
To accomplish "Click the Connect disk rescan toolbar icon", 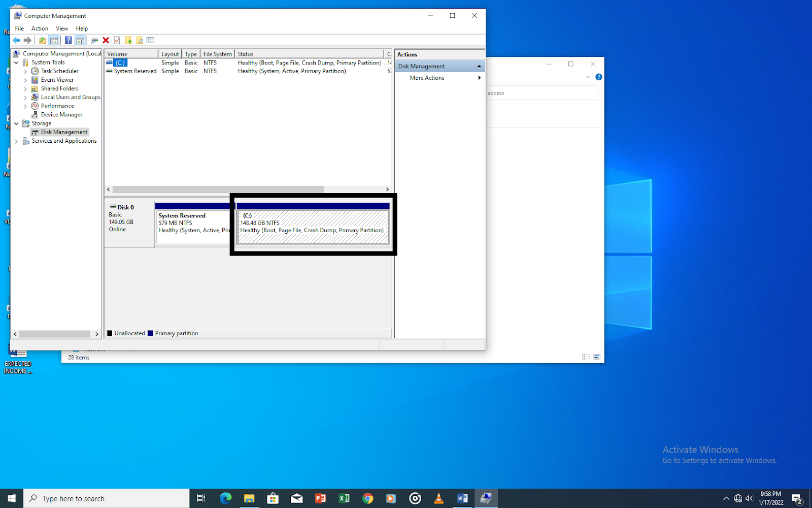I will (94, 40).
